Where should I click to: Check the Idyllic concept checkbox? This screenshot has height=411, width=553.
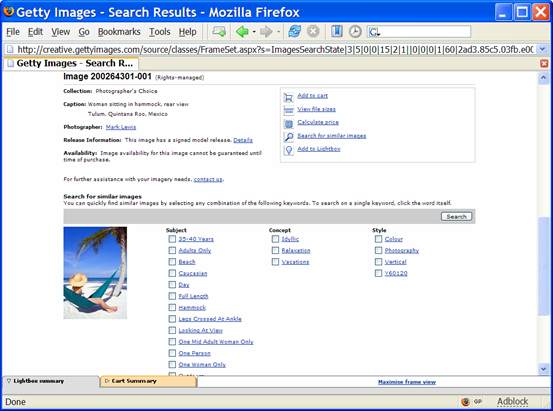(275, 239)
